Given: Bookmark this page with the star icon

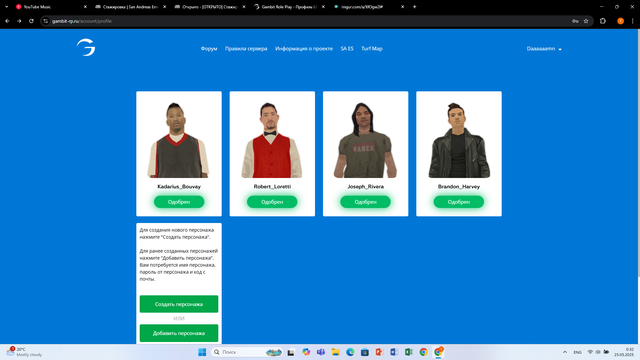Looking at the screenshot, I should 586,21.
